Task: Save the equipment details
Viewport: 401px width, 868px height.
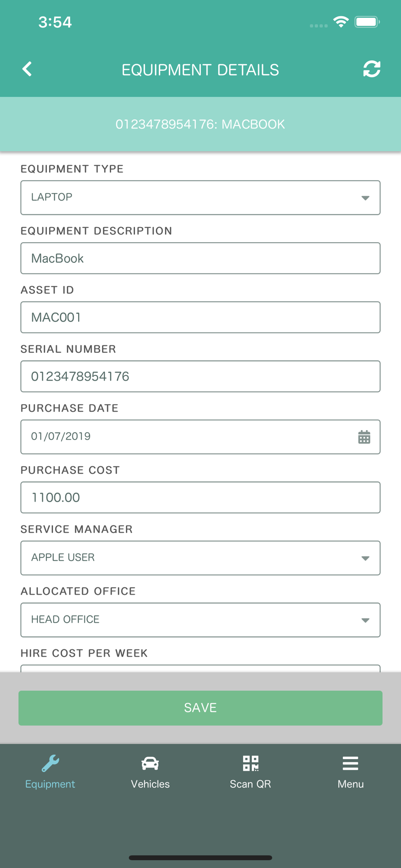Action: coord(200,708)
